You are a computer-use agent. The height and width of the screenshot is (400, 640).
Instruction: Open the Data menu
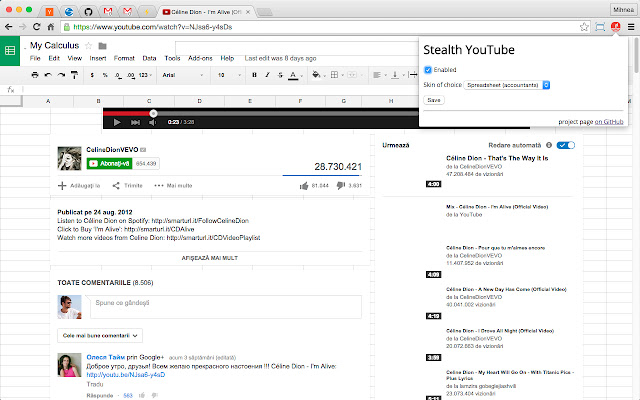tap(149, 58)
